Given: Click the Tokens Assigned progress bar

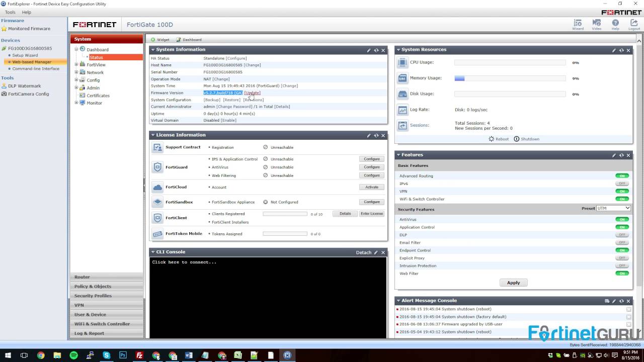Looking at the screenshot, I should click(x=285, y=234).
